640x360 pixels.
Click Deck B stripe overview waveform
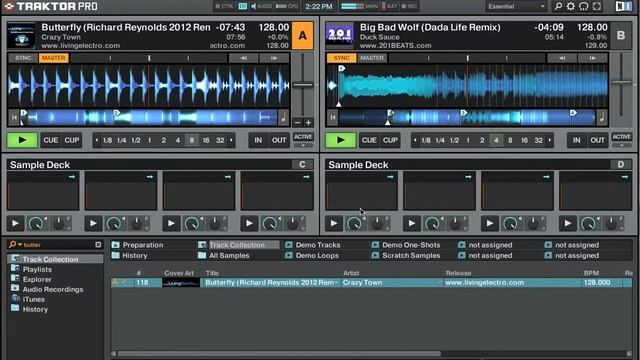tap(467, 118)
